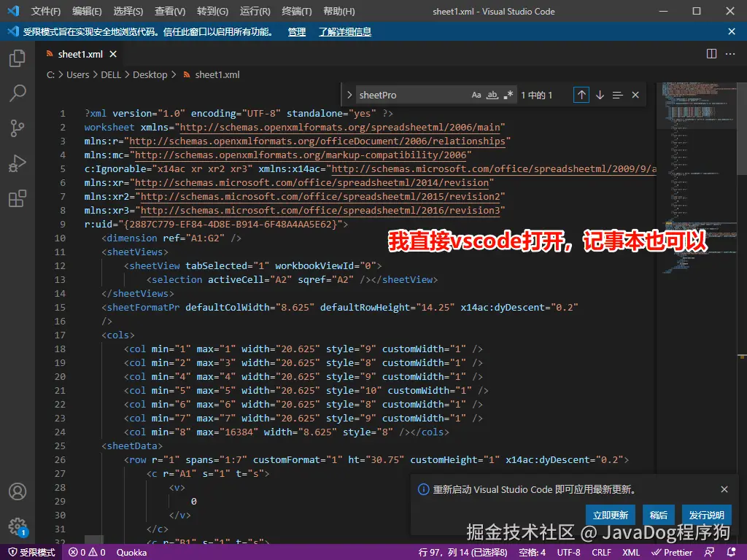Click the VS Code logo in title bar
The image size is (747, 560).
[13, 11]
